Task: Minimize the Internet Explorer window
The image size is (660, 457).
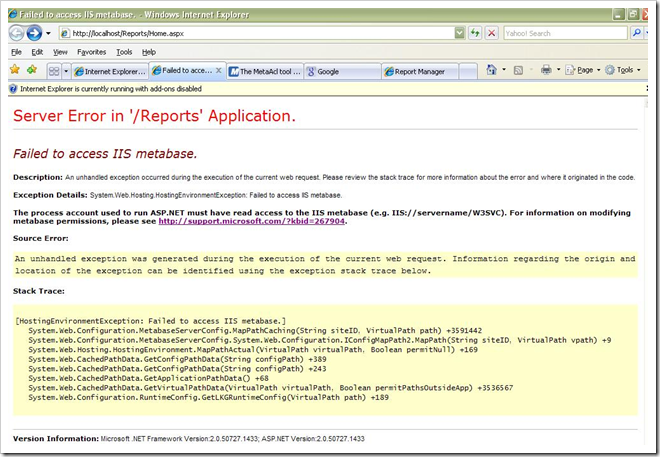Action: (618, 15)
